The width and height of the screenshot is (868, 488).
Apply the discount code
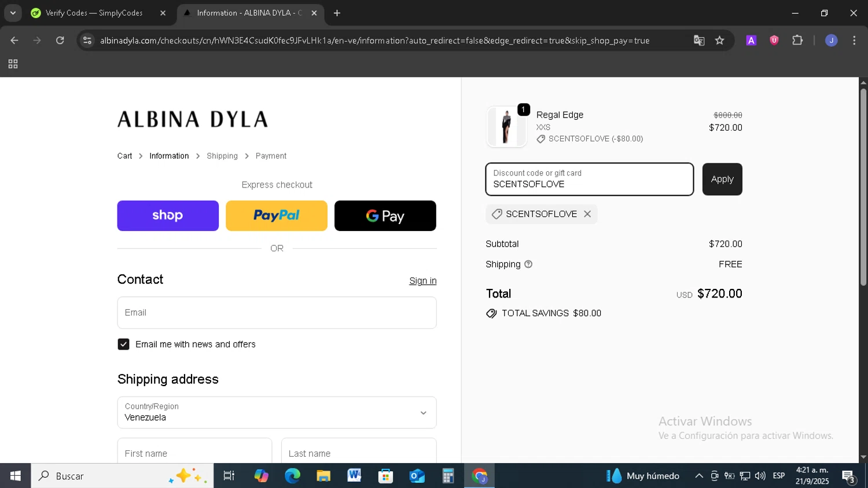(x=722, y=179)
